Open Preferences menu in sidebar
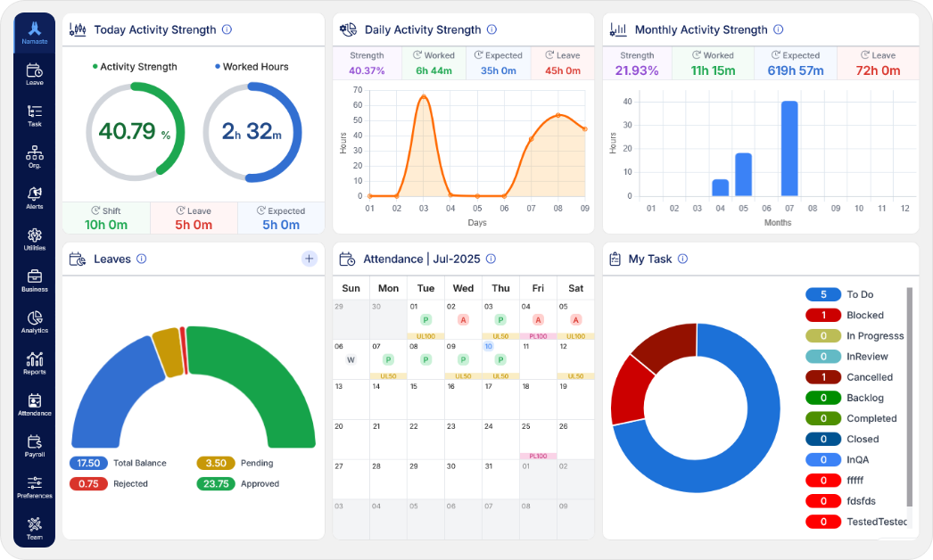This screenshot has width=933, height=560. tap(34, 486)
